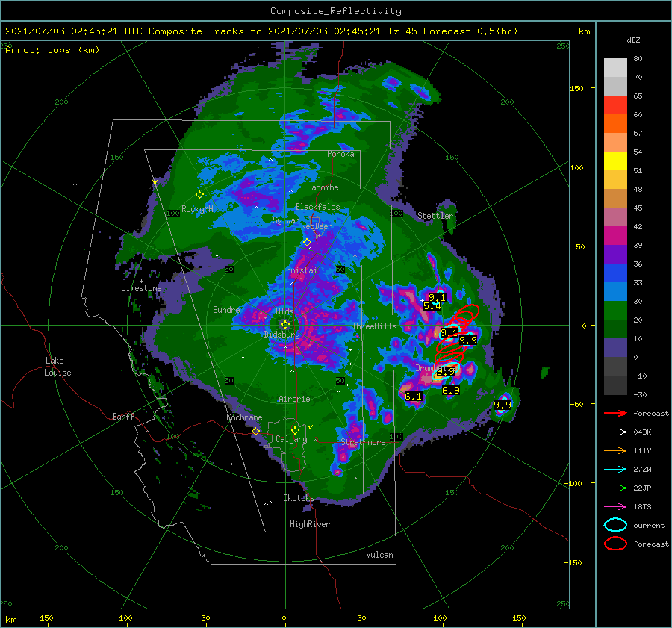This screenshot has height=628, width=672.
Task: Click the yellow diamond marker above Calgary
Action: [295, 430]
